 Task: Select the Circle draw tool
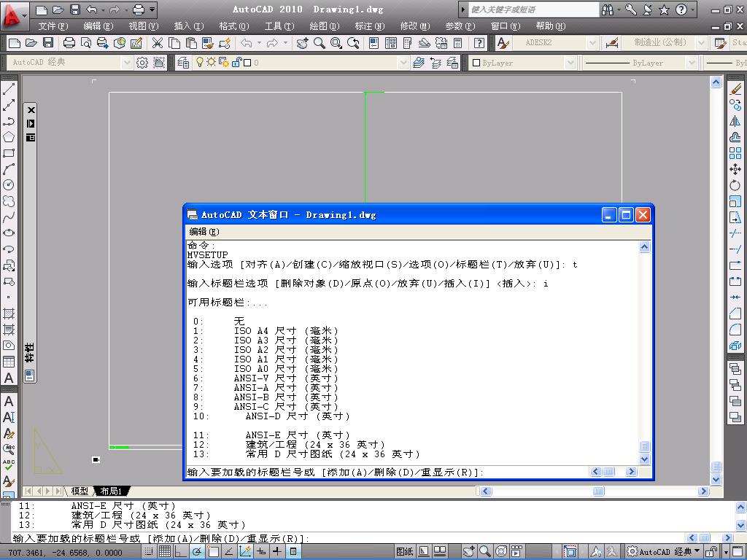9,185
